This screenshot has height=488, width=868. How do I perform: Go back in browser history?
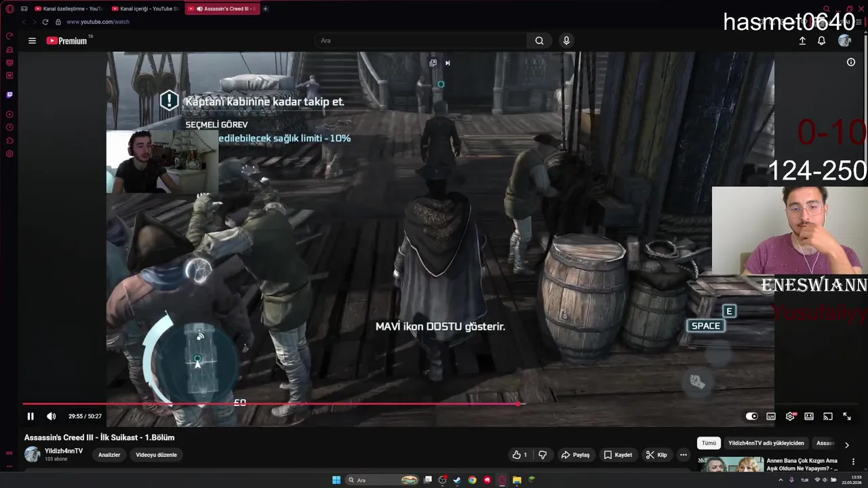pyautogui.click(x=24, y=22)
